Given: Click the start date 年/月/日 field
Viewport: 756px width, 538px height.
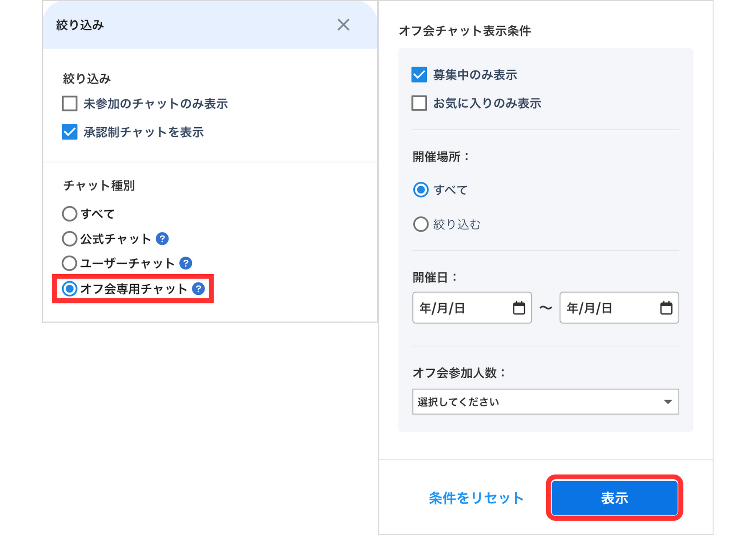Looking at the screenshot, I should (x=459, y=308).
